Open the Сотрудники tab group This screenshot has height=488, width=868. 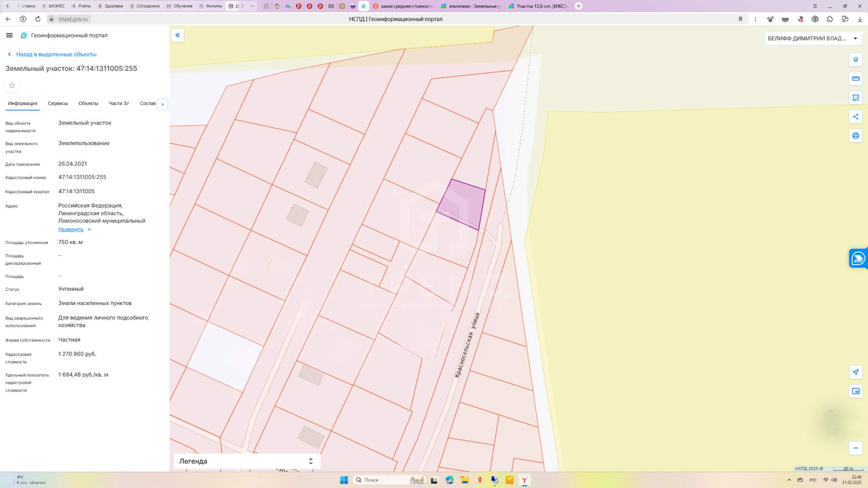pyautogui.click(x=145, y=6)
